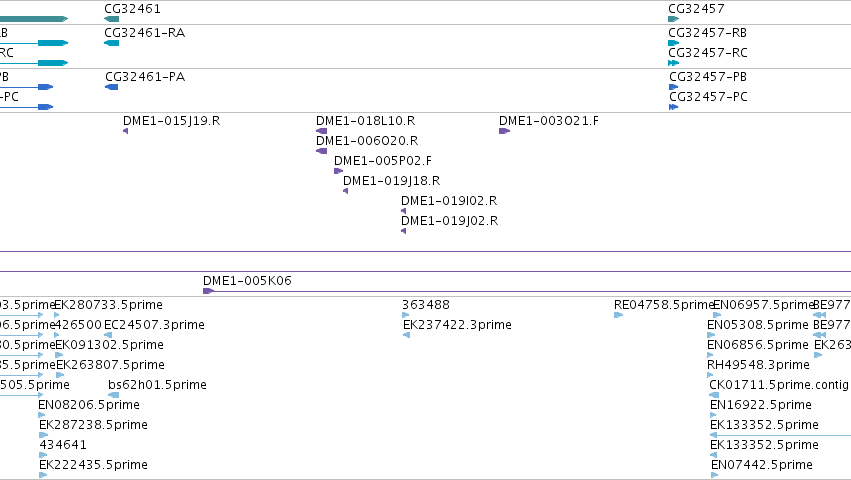Click the EN06856.5prime label
851x480 pixels.
pyautogui.click(x=758, y=345)
